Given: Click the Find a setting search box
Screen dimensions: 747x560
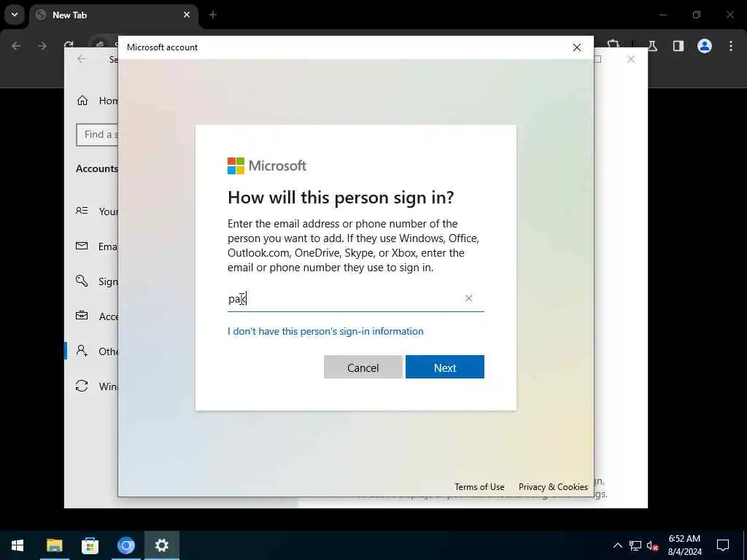Looking at the screenshot, I should point(97,135).
